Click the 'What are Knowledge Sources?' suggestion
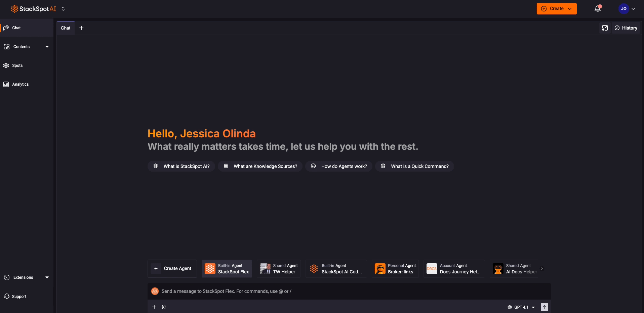This screenshot has height=313, width=644. tap(260, 166)
